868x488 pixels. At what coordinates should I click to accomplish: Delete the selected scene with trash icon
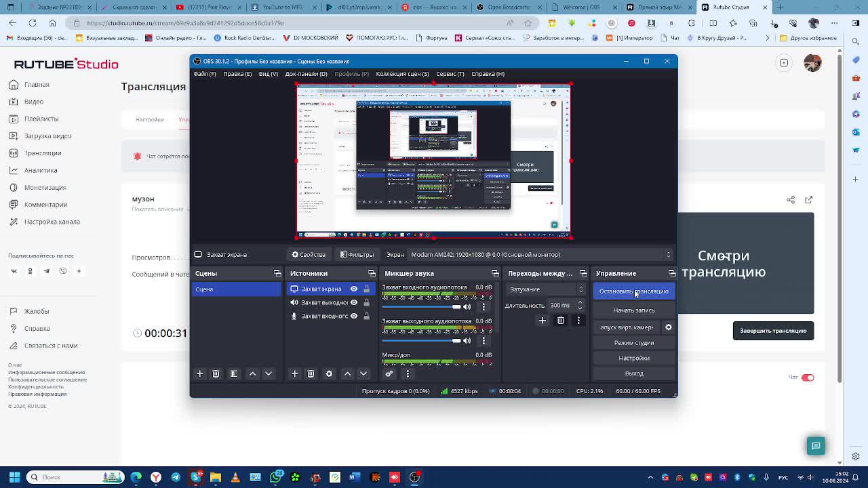216,373
